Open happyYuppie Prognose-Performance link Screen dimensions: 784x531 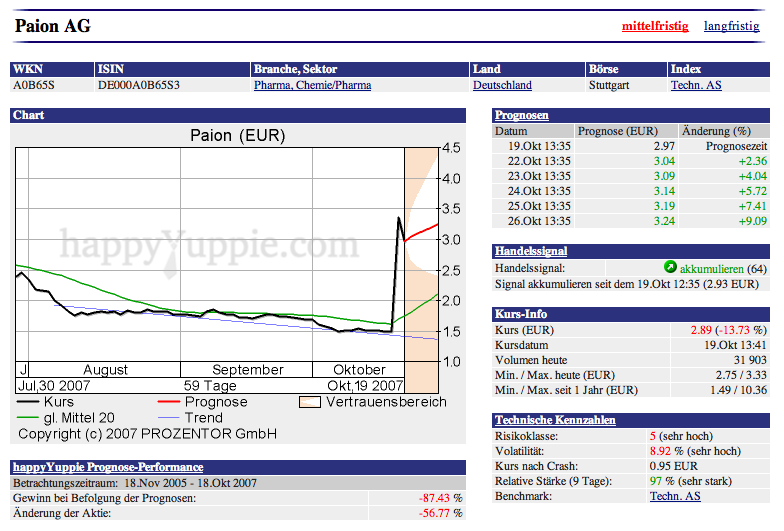(108, 467)
